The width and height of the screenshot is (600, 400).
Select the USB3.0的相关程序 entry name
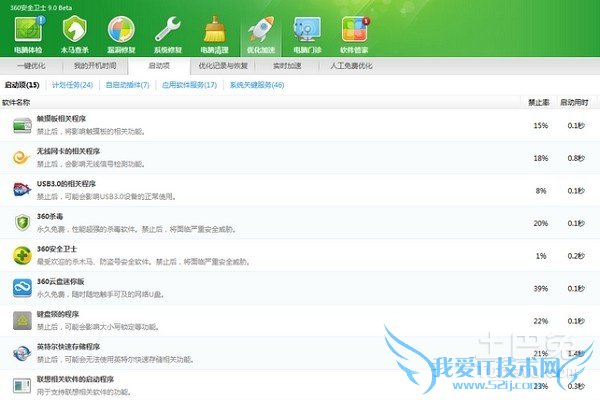point(66,184)
